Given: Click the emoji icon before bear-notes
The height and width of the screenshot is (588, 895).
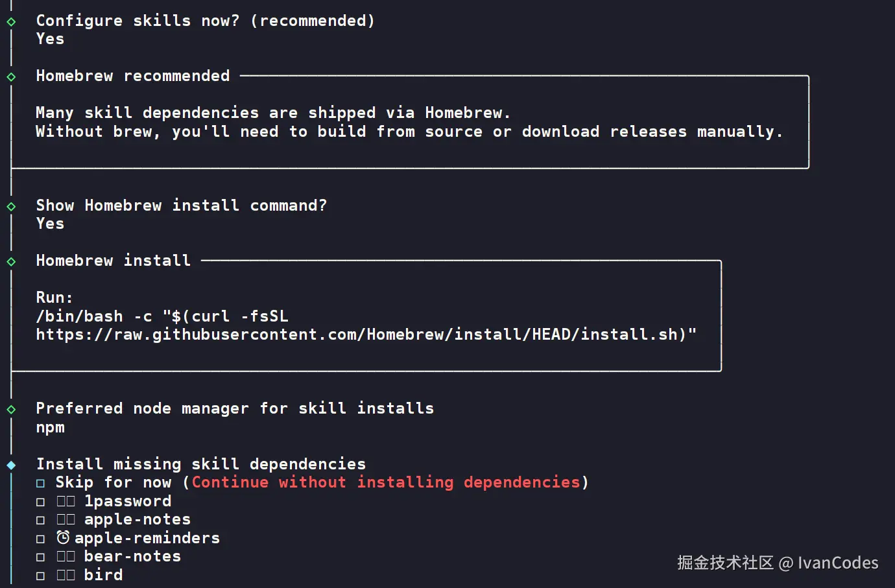Looking at the screenshot, I should click(66, 557).
